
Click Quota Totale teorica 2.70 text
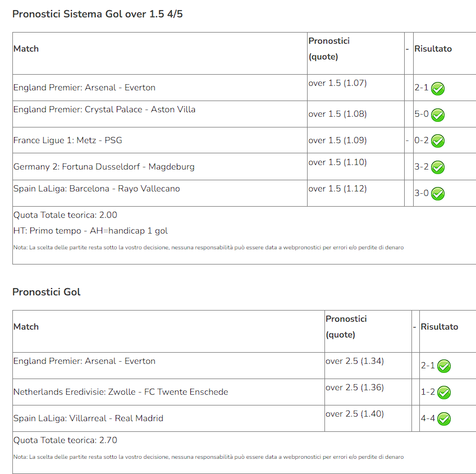[x=65, y=440]
